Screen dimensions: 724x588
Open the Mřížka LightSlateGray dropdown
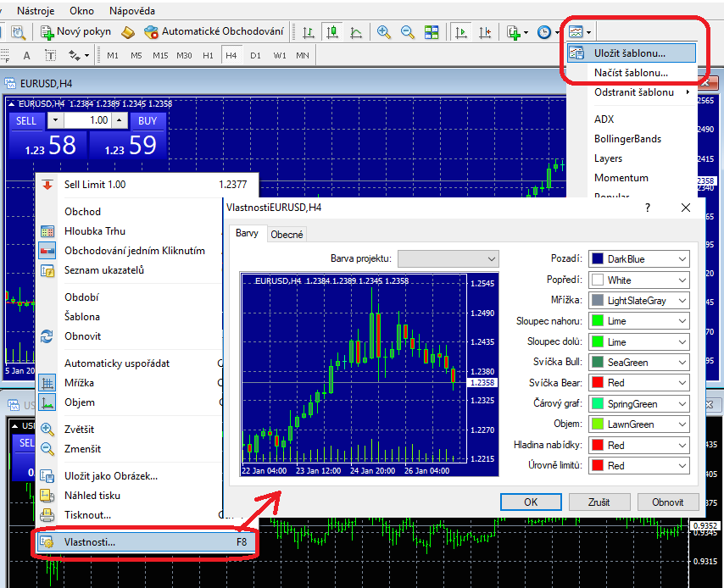(x=639, y=301)
